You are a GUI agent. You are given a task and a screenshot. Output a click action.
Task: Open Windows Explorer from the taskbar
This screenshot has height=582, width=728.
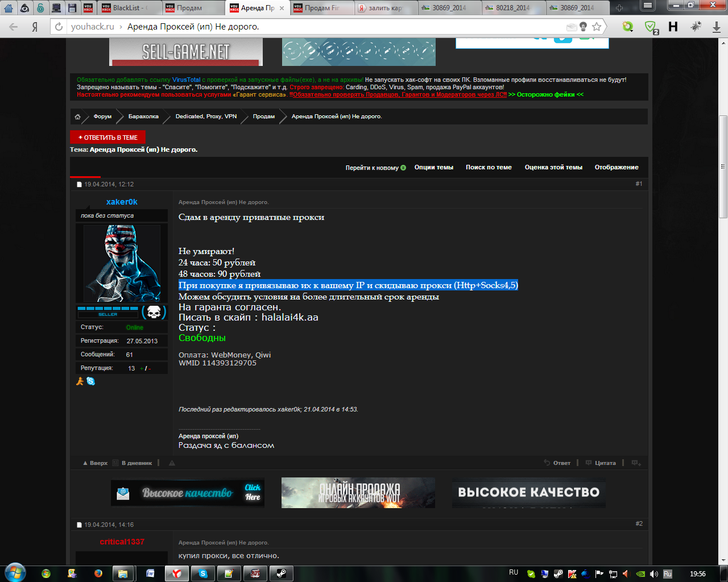pyautogui.click(x=122, y=573)
